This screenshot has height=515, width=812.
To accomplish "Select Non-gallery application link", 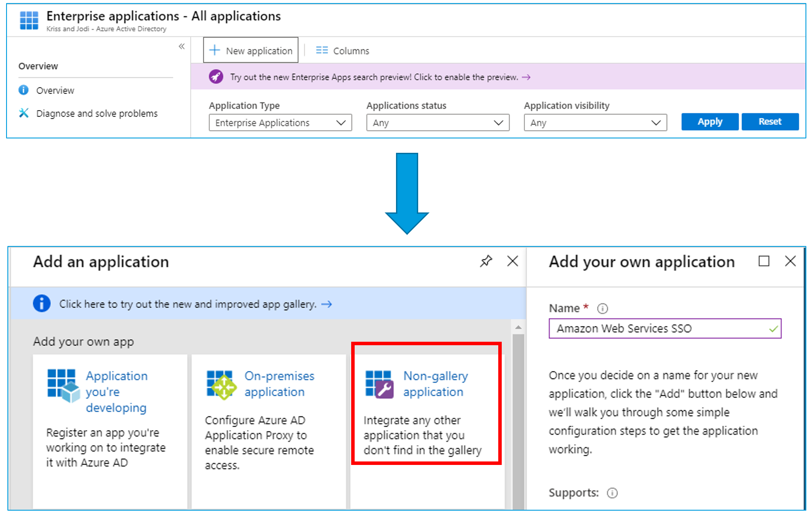I will pyautogui.click(x=436, y=384).
